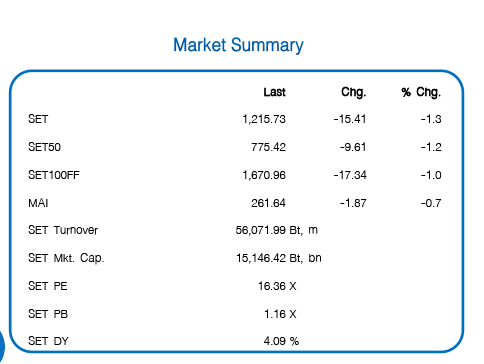Click the SET DY label

click(x=48, y=341)
